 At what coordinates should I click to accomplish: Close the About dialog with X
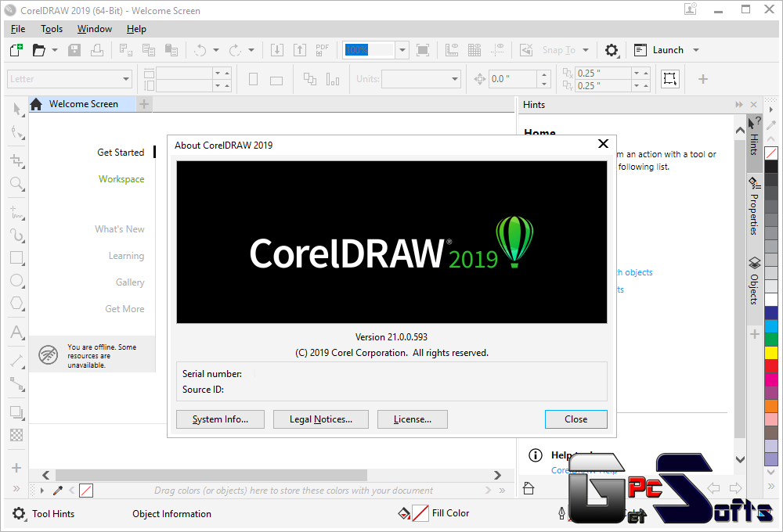(603, 144)
